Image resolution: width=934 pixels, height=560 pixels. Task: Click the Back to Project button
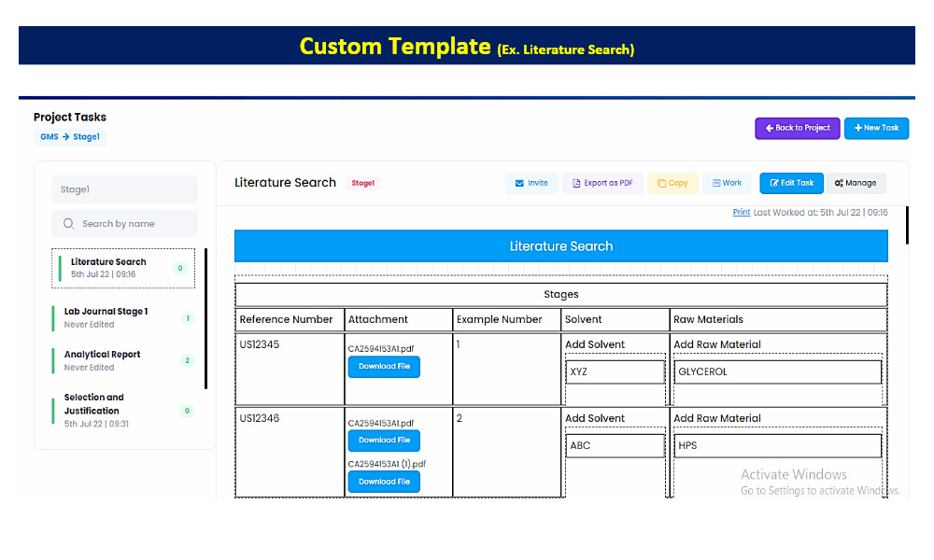797,128
